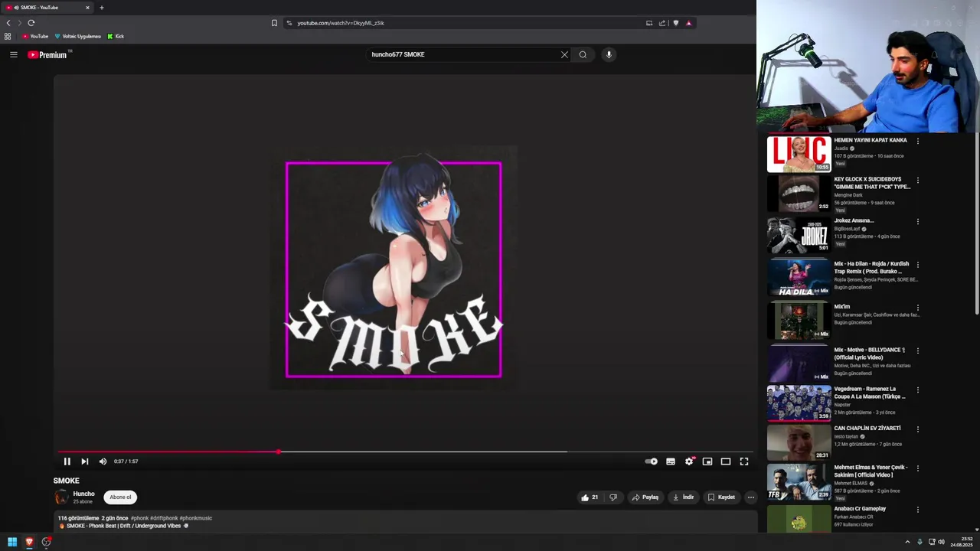Click the search magnifier button
This screenshot has width=980, height=551.
pos(583,54)
